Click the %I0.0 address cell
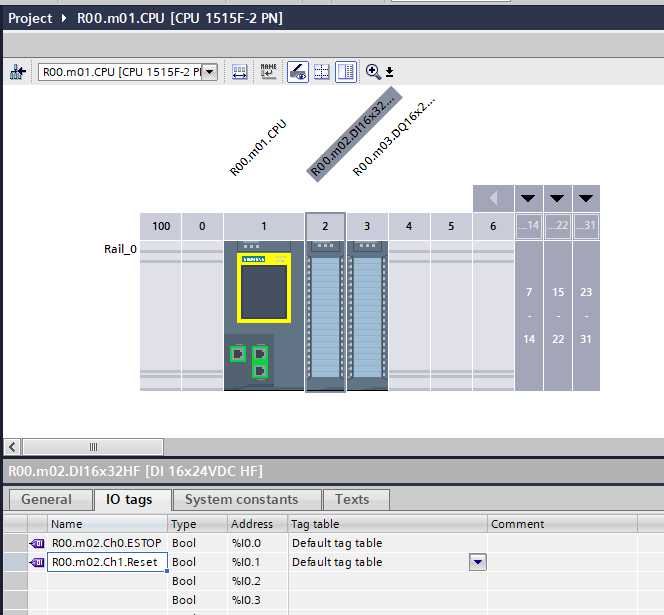This screenshot has width=664, height=615. 258,543
